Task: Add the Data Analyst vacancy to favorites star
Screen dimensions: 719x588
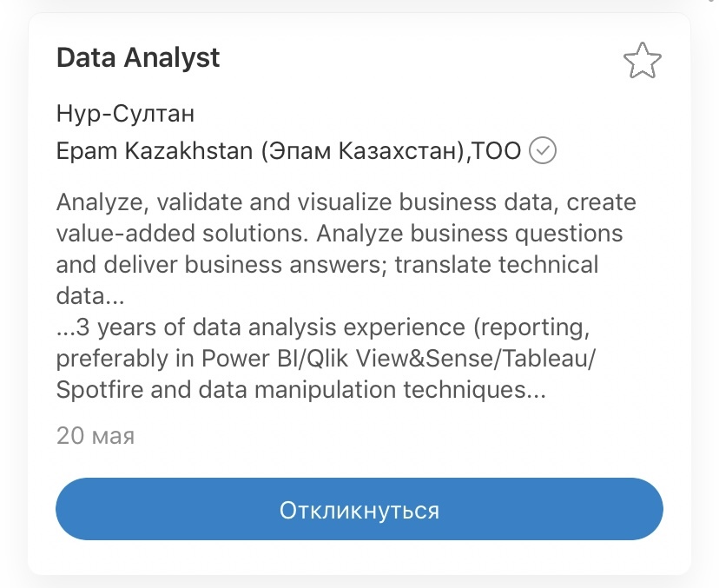Action: 642,60
